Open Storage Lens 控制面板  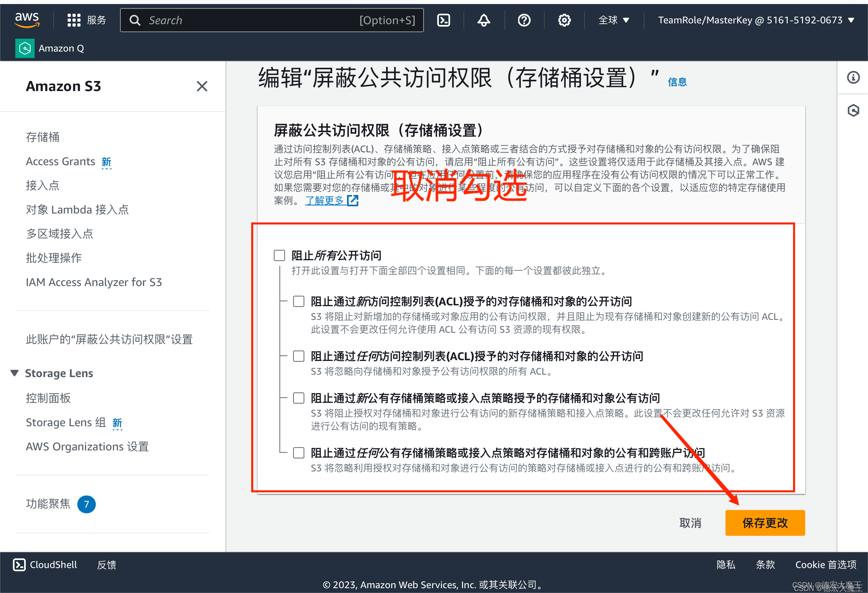tap(48, 398)
